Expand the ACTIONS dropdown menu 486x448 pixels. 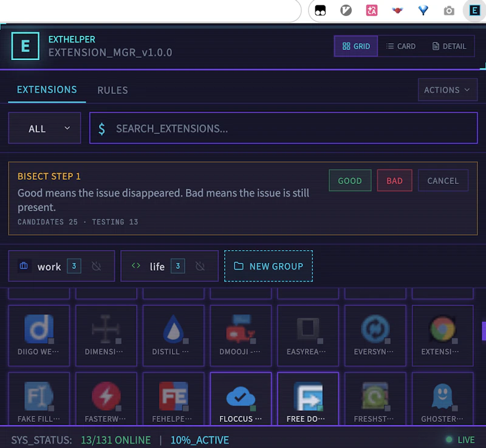click(x=448, y=90)
